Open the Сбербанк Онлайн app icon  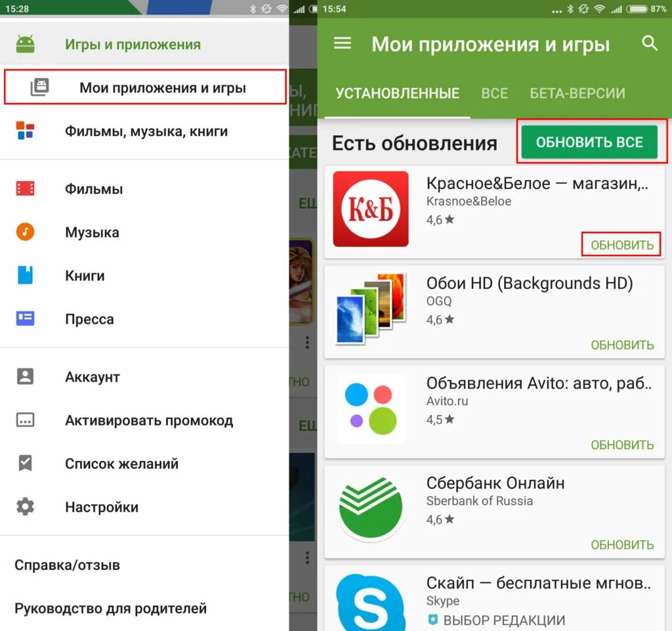coord(371,508)
